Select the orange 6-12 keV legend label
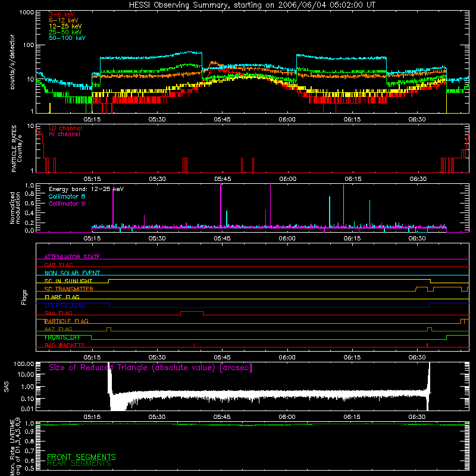Viewport: 476px width, 476px height. 64,20
